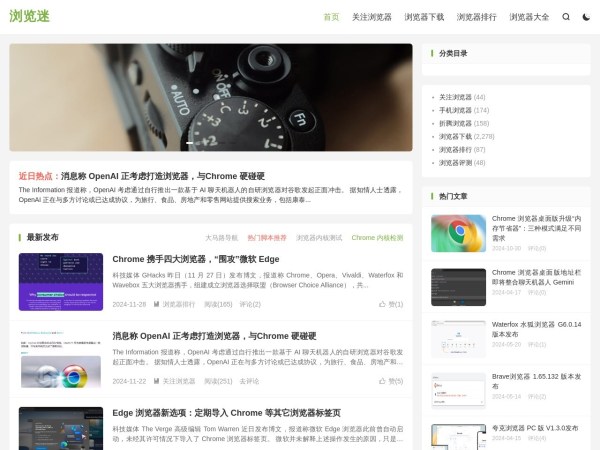Click the camera hero banner image
Image resolution: width=600 pixels, height=450 pixels.
211,97
